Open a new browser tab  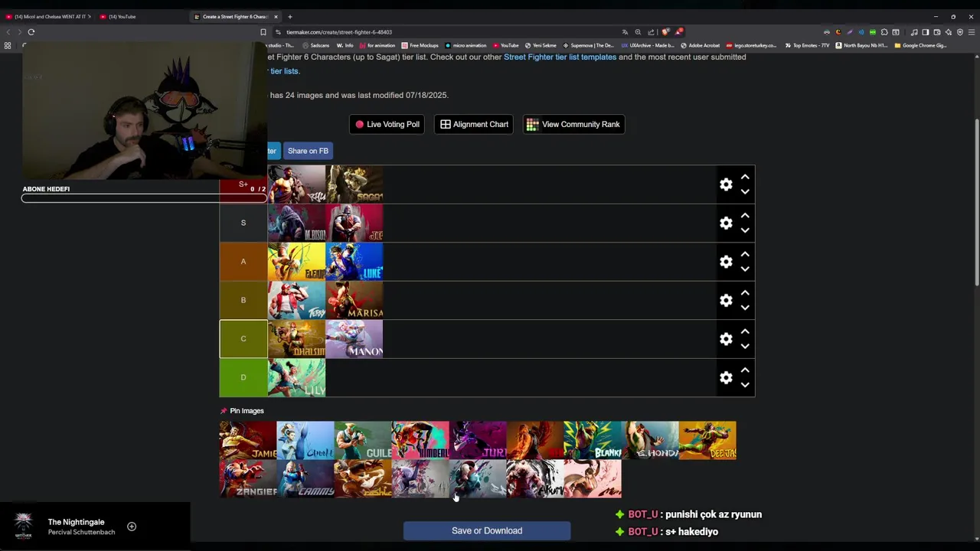coord(290,16)
